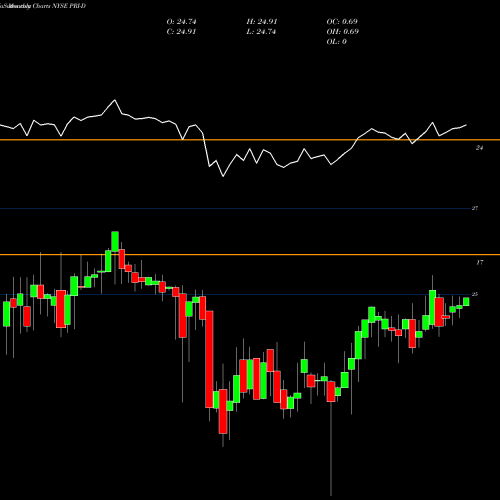
Task: Click the high value 'H: 24.91'
Action: pos(262,22)
